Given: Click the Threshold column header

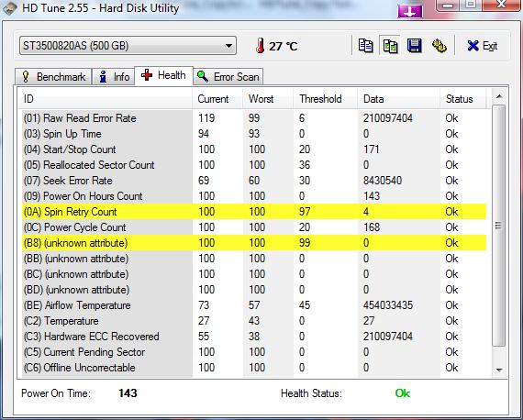Looking at the screenshot, I should click(x=325, y=99).
